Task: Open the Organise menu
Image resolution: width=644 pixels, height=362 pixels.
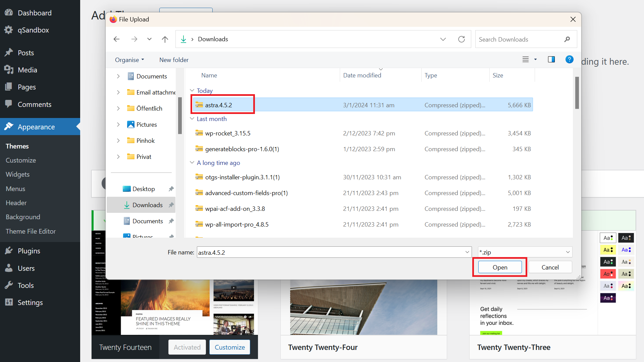Action: 129,60
